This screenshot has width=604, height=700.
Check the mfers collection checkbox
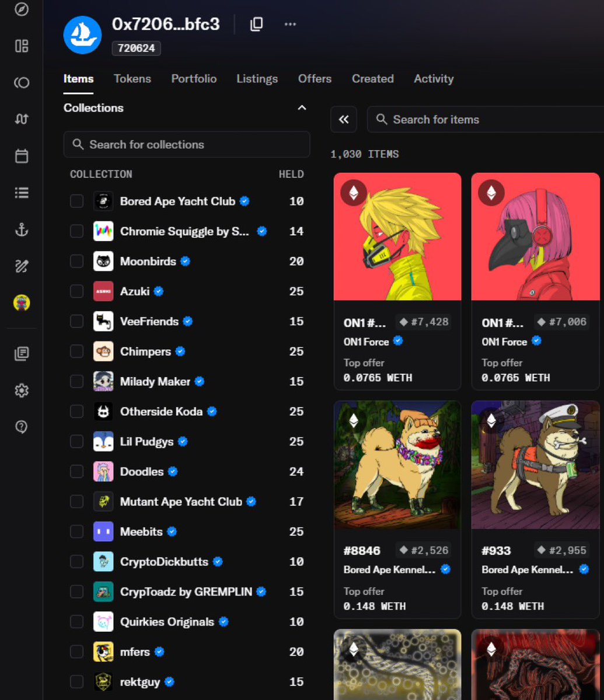coord(76,652)
